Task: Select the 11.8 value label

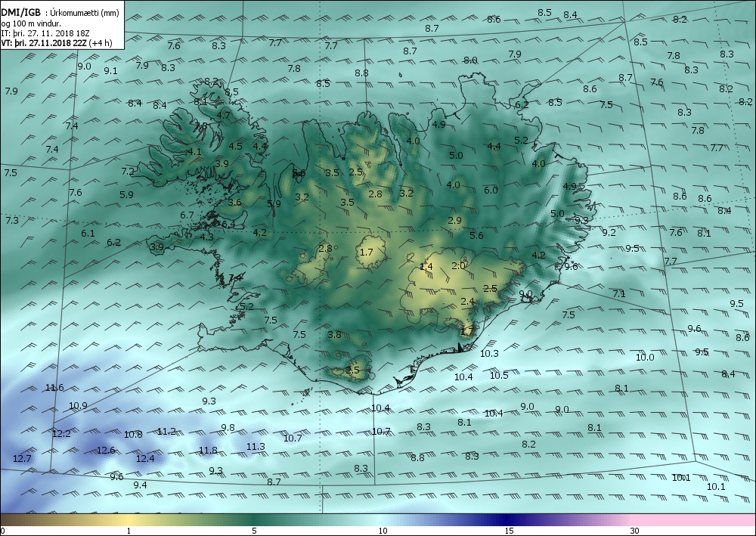Action: click(x=208, y=451)
